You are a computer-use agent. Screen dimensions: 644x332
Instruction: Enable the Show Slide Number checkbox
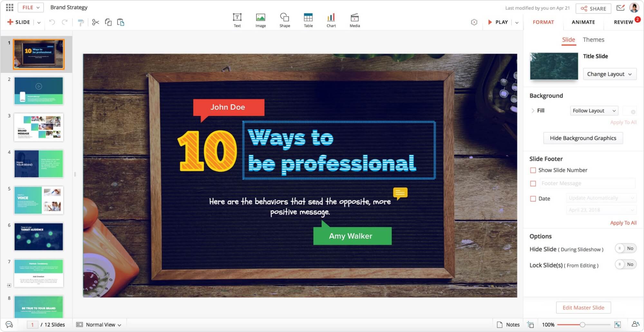click(x=533, y=170)
